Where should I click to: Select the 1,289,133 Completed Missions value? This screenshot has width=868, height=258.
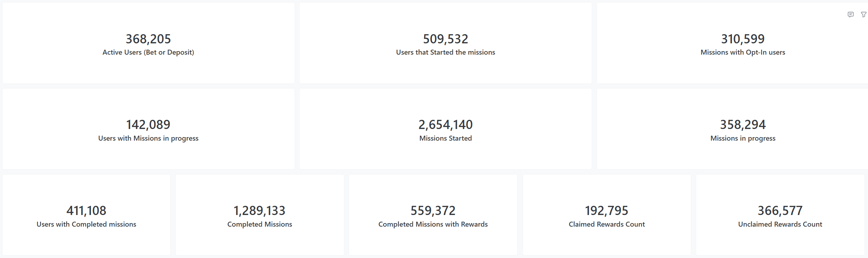[x=260, y=211]
